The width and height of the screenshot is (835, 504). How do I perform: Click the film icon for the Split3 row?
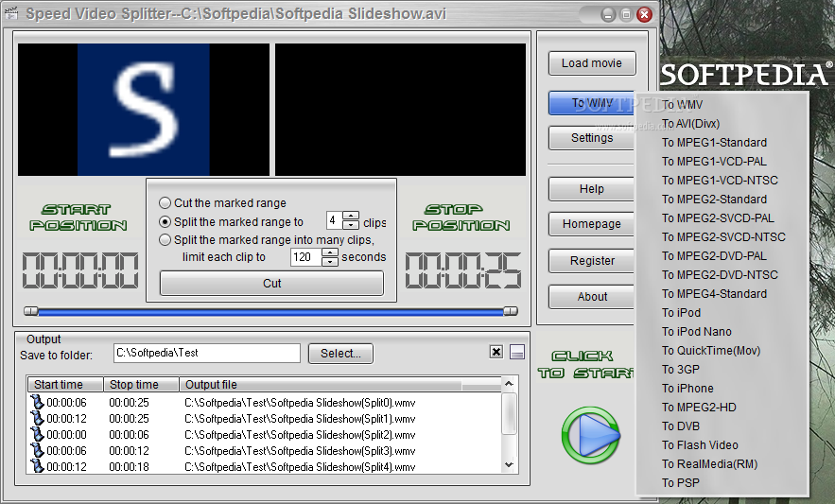coord(37,450)
